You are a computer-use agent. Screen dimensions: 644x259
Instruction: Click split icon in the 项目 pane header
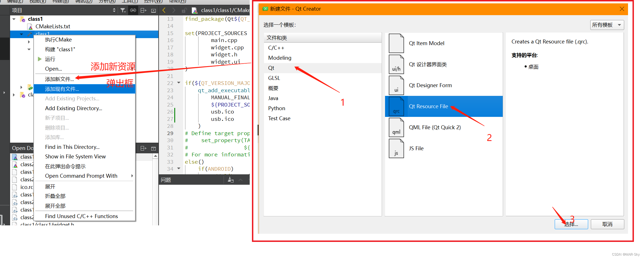tap(143, 10)
